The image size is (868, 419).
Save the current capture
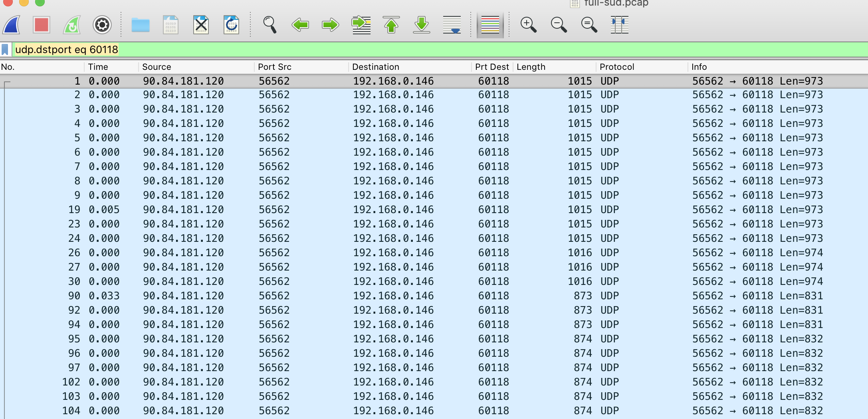click(x=170, y=25)
